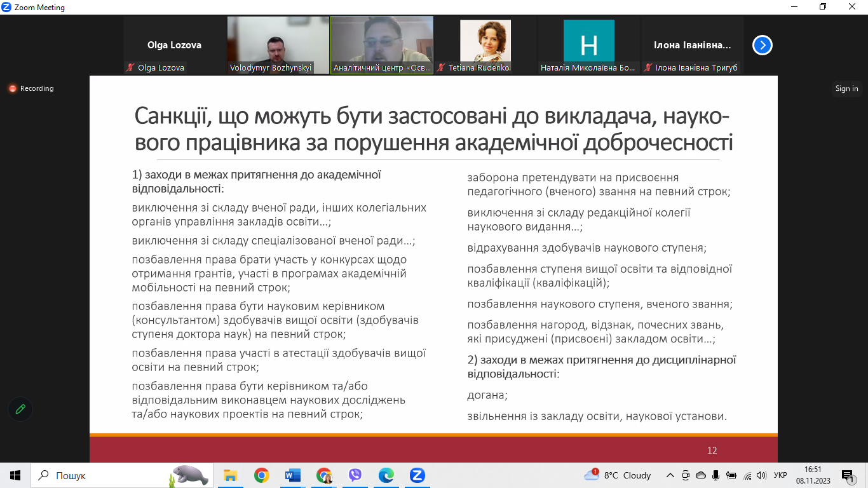Click Ілона Іванівна's muted microphone icon
This screenshot has height=488, width=868.
click(648, 67)
